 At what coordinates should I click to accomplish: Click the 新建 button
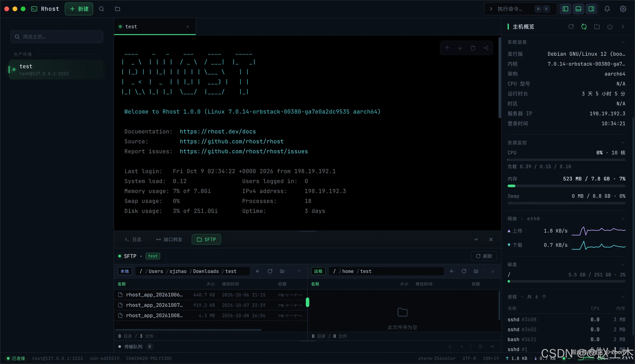pos(79,9)
